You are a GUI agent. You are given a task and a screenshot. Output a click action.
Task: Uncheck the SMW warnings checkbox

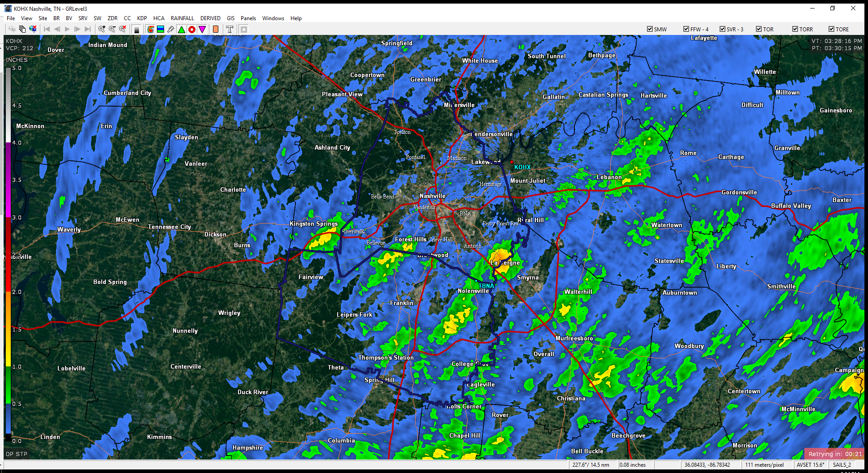click(x=650, y=29)
